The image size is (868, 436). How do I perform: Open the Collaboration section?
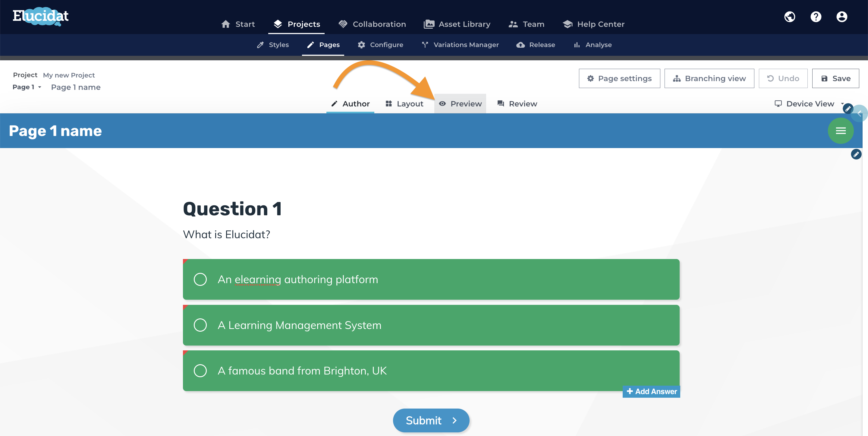coord(372,24)
